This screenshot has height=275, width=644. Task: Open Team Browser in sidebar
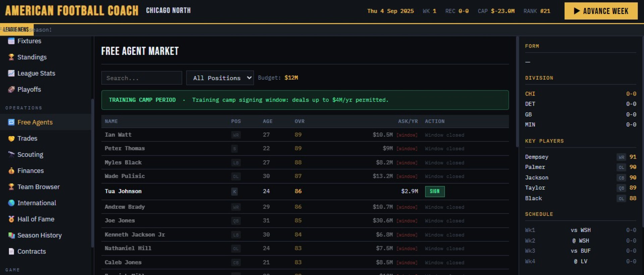(x=38, y=187)
